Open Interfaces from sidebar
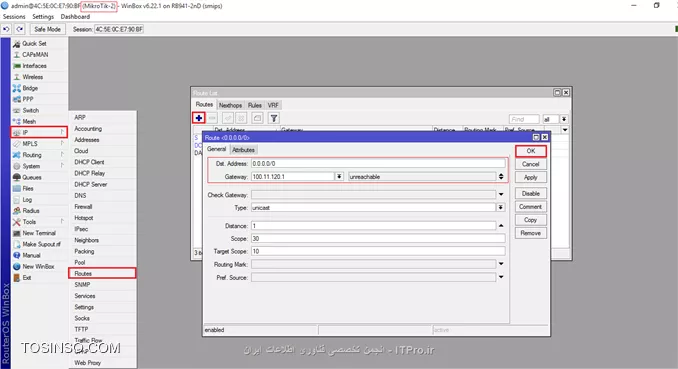678x369 pixels. [34, 66]
